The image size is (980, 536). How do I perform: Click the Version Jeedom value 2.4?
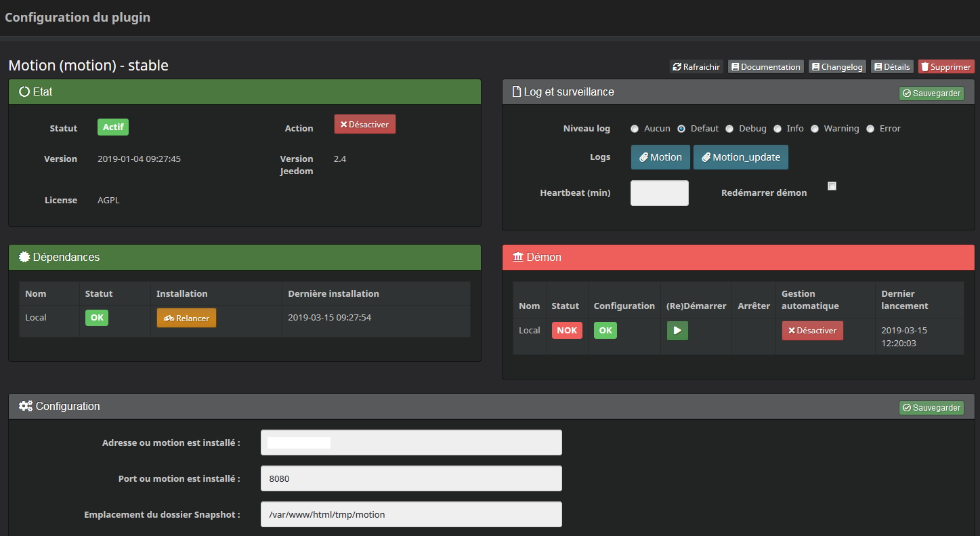pyautogui.click(x=340, y=159)
